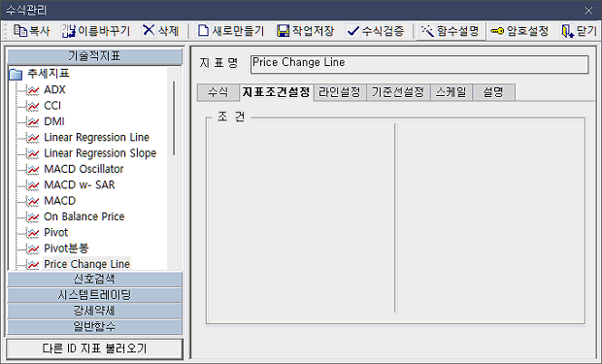Click the chart icon beside CCI
Screen dimensions: 602x364
[33, 106]
